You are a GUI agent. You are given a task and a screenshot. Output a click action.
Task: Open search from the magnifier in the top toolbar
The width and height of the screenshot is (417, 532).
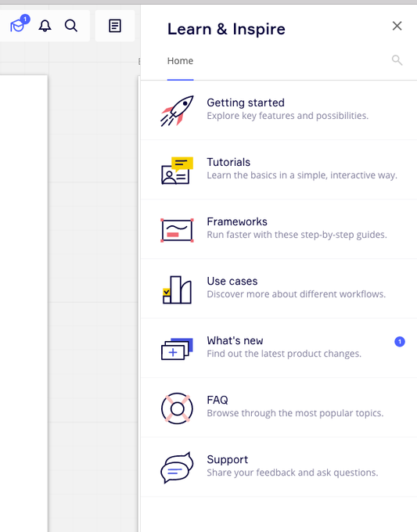[71, 26]
